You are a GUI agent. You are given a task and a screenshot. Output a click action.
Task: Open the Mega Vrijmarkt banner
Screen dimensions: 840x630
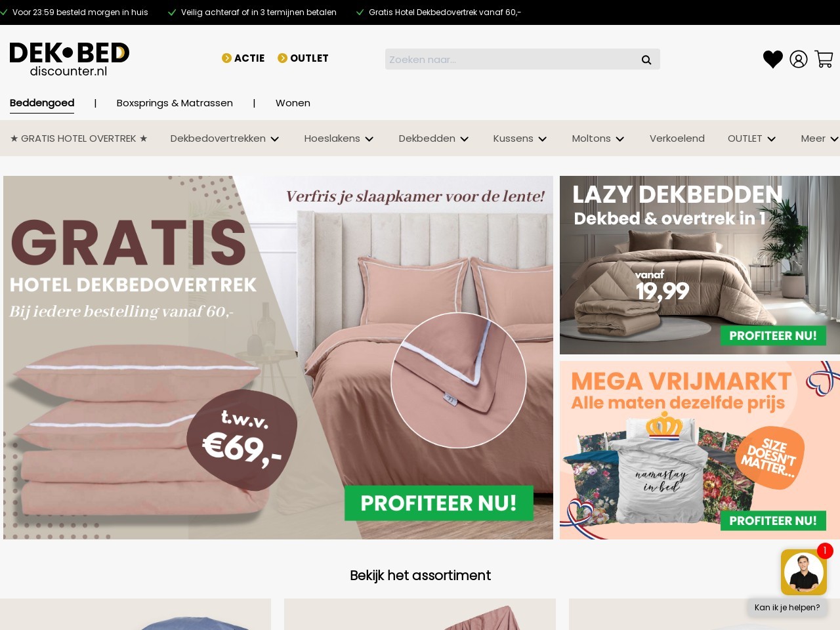[x=700, y=450]
